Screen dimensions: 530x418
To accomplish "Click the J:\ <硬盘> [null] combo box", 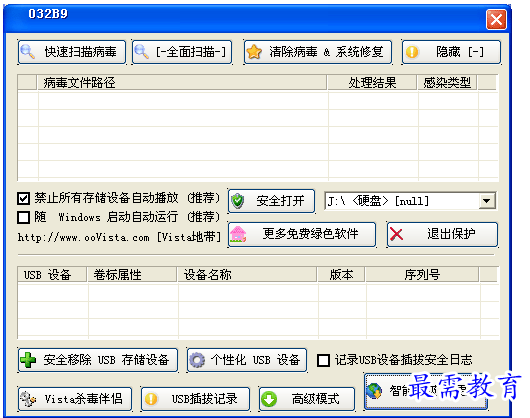I will tap(410, 201).
